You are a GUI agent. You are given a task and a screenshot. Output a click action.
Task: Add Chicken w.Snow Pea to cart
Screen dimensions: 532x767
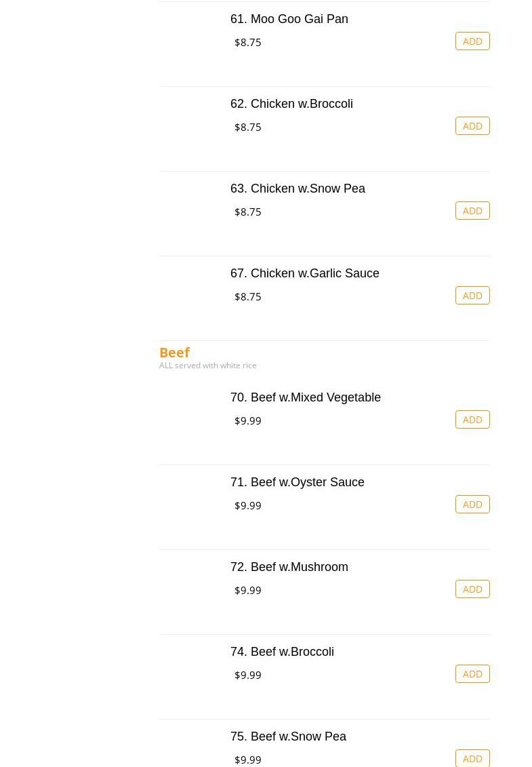pos(472,211)
